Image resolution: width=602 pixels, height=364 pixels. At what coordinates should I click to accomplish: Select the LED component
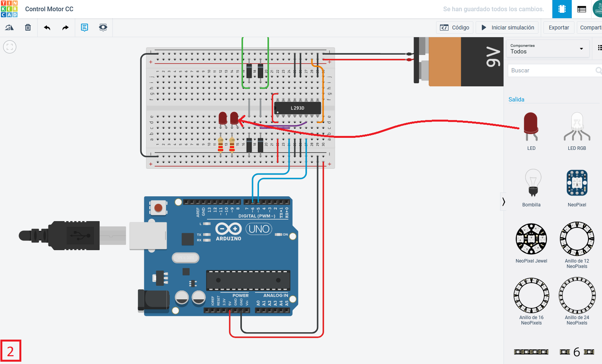(x=531, y=131)
